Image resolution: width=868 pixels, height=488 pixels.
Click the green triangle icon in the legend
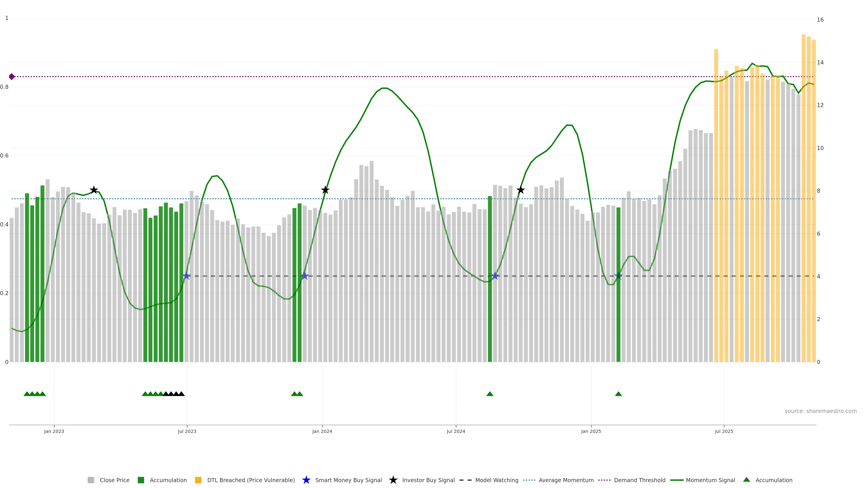pyautogui.click(x=746, y=480)
